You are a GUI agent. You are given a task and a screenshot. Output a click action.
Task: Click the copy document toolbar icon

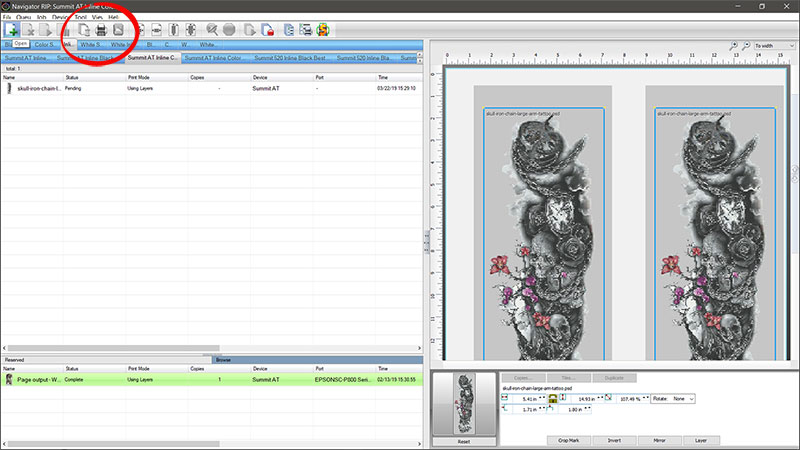[x=84, y=30]
